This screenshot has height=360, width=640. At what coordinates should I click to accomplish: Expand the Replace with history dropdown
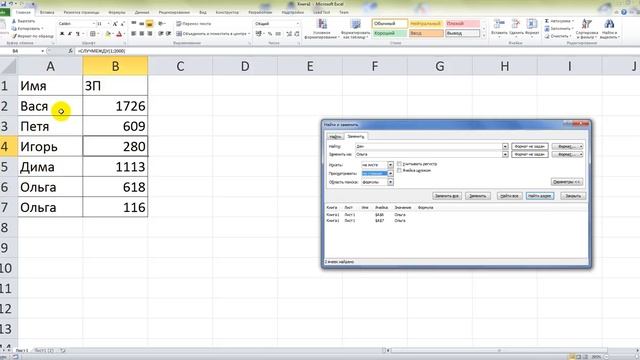click(505, 154)
